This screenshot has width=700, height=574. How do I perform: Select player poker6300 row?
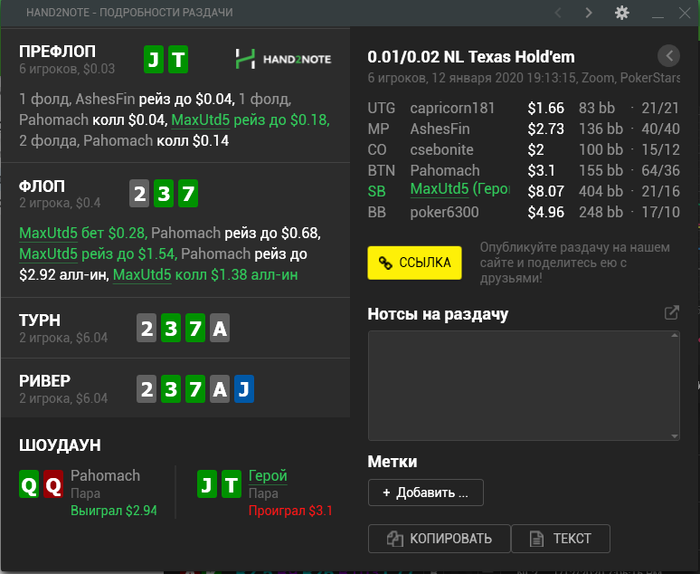tap(523, 212)
